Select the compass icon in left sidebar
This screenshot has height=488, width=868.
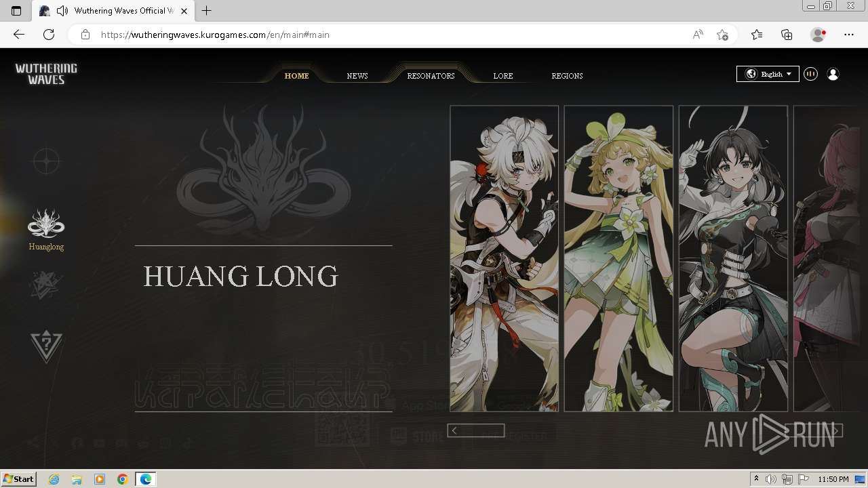(46, 161)
